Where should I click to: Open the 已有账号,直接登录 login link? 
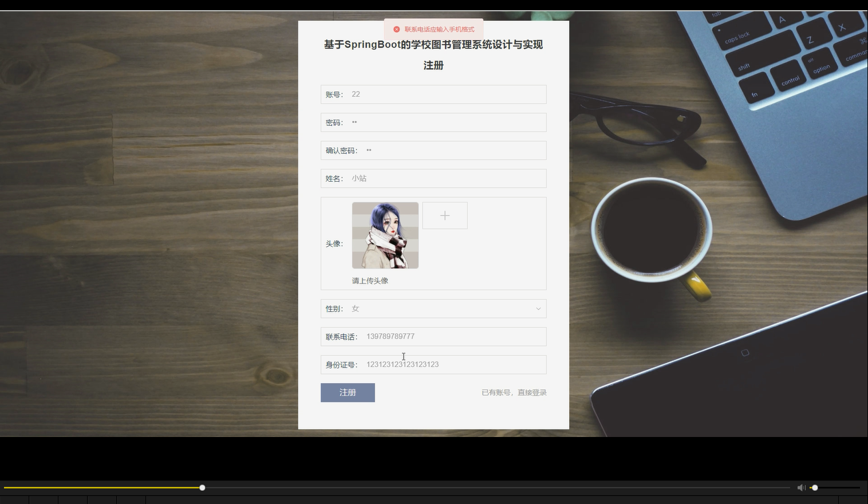tap(514, 392)
